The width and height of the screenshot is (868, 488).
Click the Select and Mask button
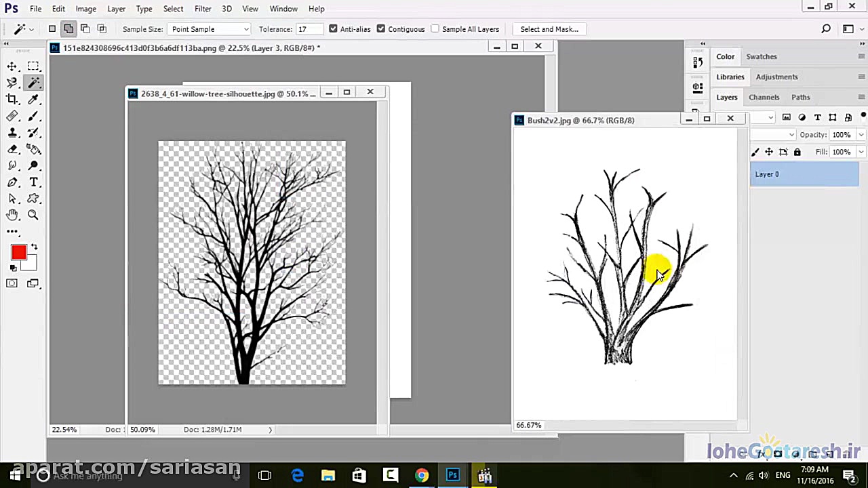(549, 29)
